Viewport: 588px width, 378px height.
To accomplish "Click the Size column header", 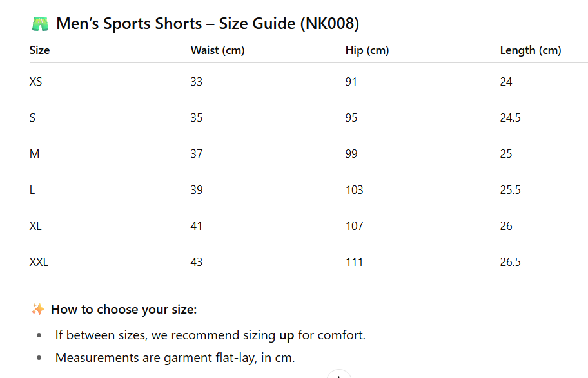I will (x=39, y=50).
